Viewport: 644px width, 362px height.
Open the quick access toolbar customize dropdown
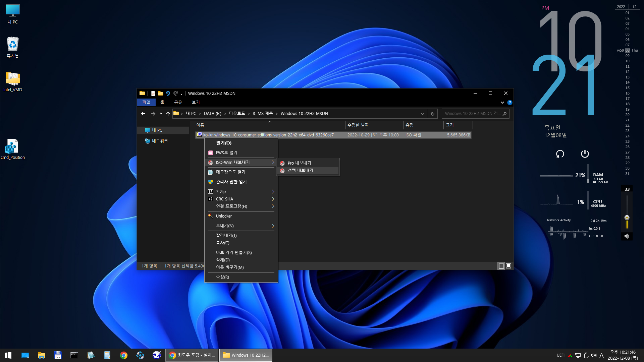coord(181,94)
